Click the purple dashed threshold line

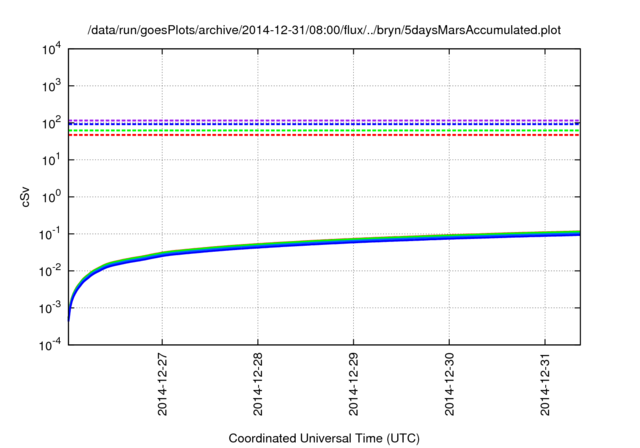click(324, 120)
